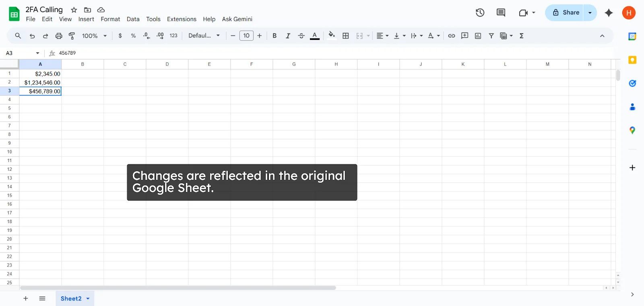Viewport: 644px width, 306px height.
Task: Open the zoom 100% dropdown
Action: [94, 36]
